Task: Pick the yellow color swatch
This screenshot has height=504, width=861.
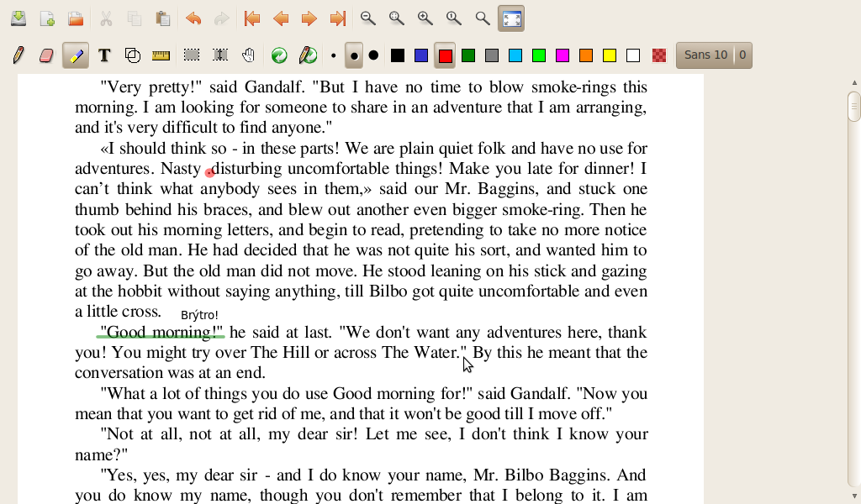Action: (610, 55)
